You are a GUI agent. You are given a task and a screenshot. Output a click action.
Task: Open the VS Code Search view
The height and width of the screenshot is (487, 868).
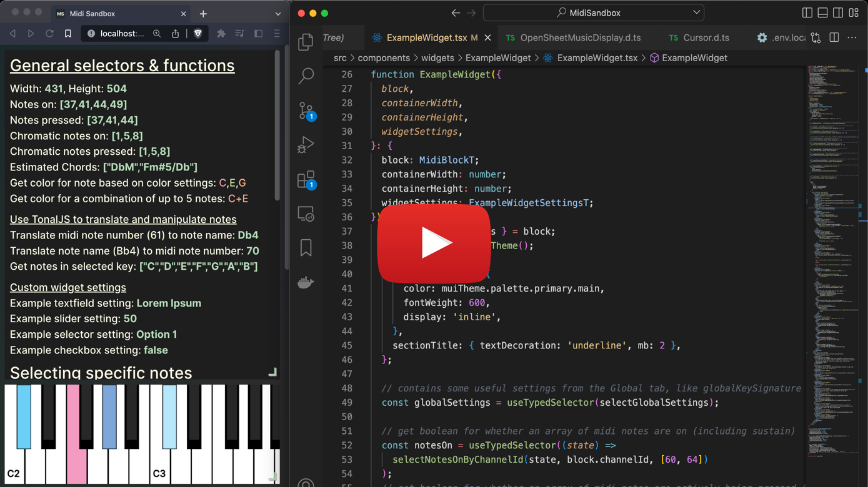(x=306, y=76)
